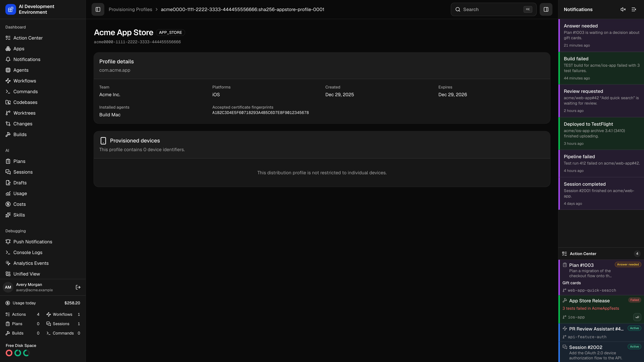Image resolution: width=644 pixels, height=362 pixels.
Task: Toggle the left sidebar panel button
Action: pyautogui.click(x=98, y=9)
